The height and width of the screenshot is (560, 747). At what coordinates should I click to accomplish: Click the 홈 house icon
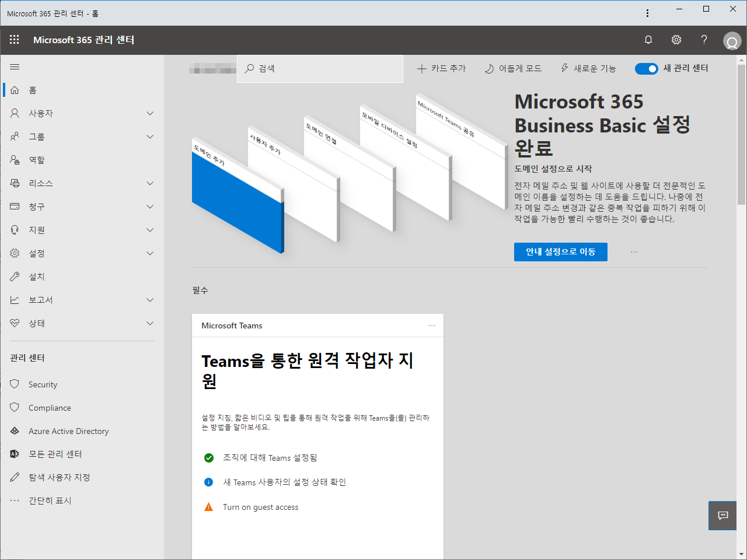point(15,90)
